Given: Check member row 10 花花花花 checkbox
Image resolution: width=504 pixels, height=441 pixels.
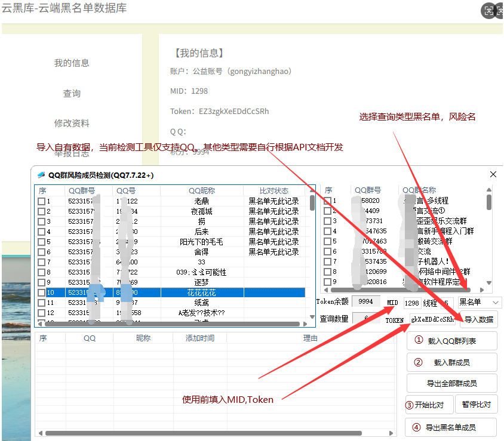Looking at the screenshot, I should 41,292.
